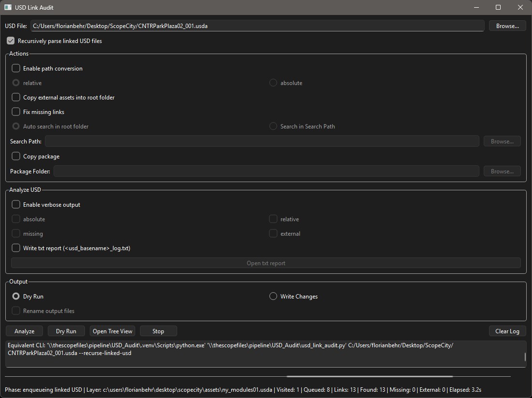The height and width of the screenshot is (398, 532).
Task: Enable verbose output checkbox
Action: (16, 204)
